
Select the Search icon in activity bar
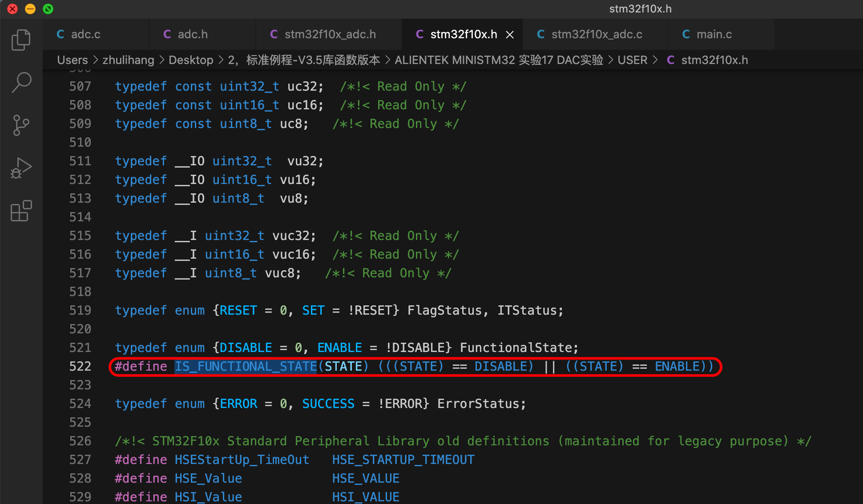(21, 82)
